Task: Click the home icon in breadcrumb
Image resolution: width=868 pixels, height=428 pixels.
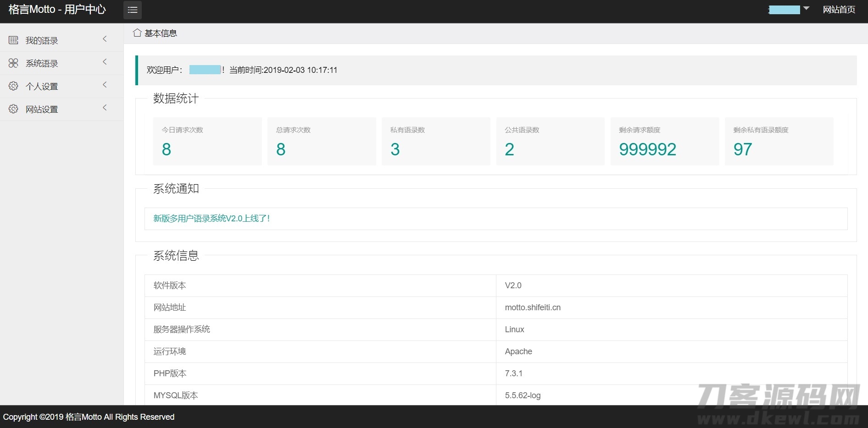Action: tap(137, 33)
